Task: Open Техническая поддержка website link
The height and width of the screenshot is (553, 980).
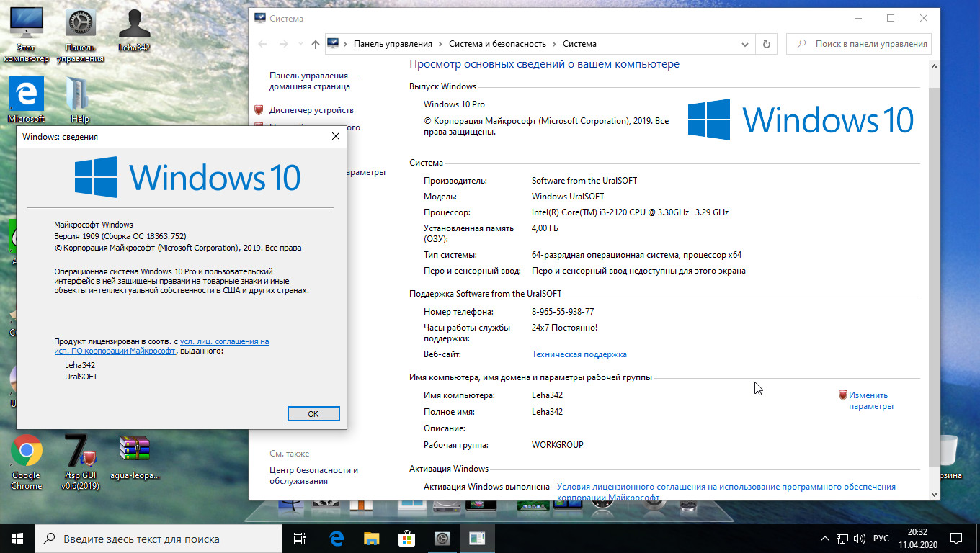Action: [x=579, y=354]
